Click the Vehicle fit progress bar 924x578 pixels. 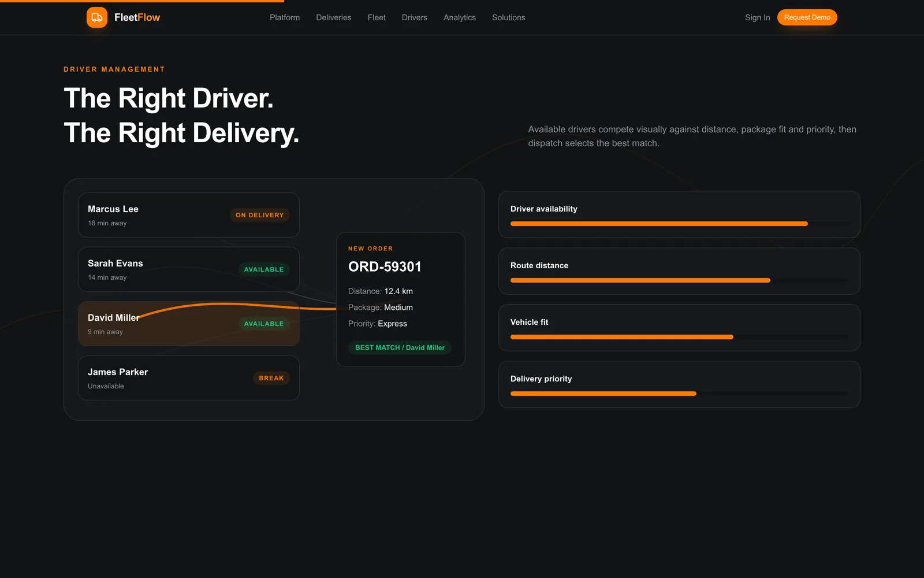tap(679, 337)
